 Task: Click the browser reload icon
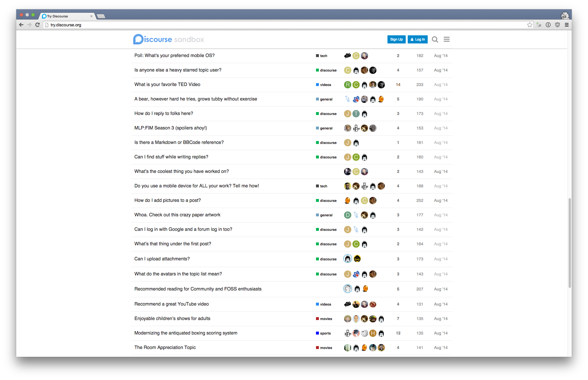click(37, 25)
